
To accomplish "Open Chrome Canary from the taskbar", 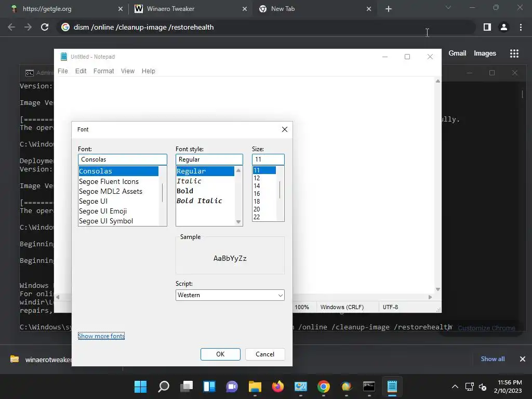I will tap(346, 387).
